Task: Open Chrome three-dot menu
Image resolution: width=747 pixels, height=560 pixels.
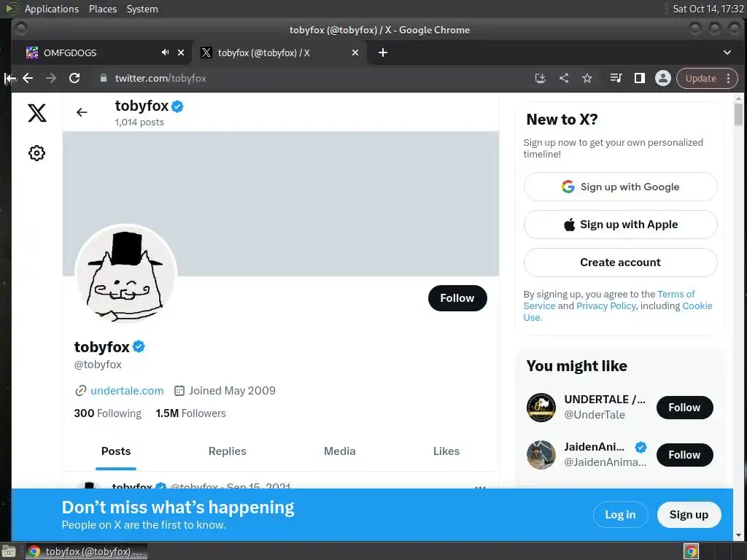Action: point(729,78)
